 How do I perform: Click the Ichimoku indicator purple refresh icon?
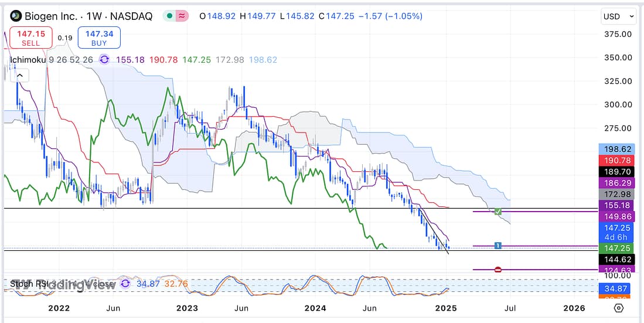tap(104, 60)
